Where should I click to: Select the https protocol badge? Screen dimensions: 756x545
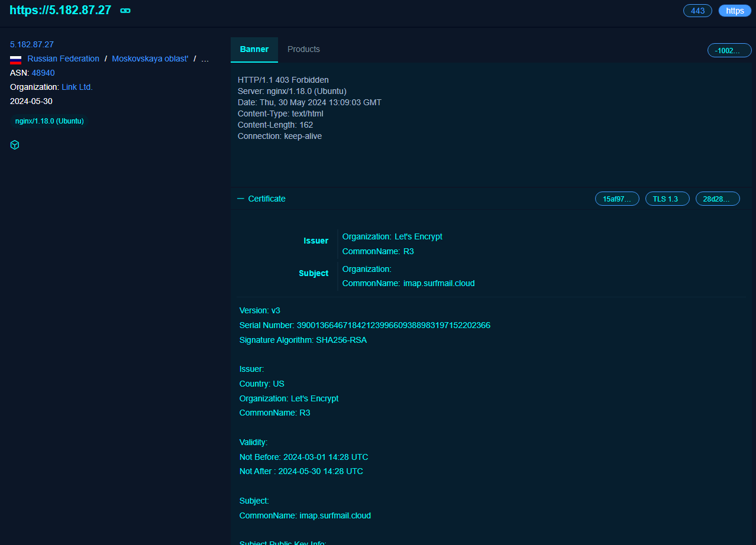pos(735,11)
